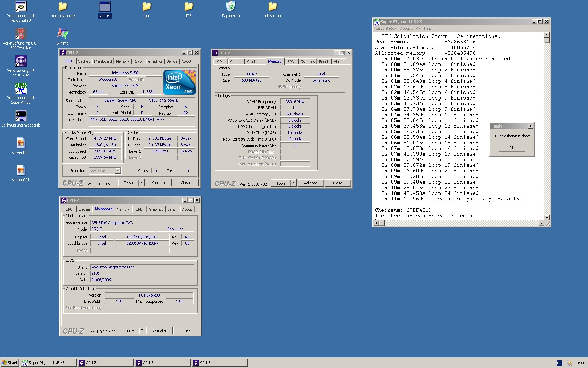The height and width of the screenshot is (368, 588).
Task: Open Tools dropdown arrow in Mainboard tab window
Action: point(142,330)
